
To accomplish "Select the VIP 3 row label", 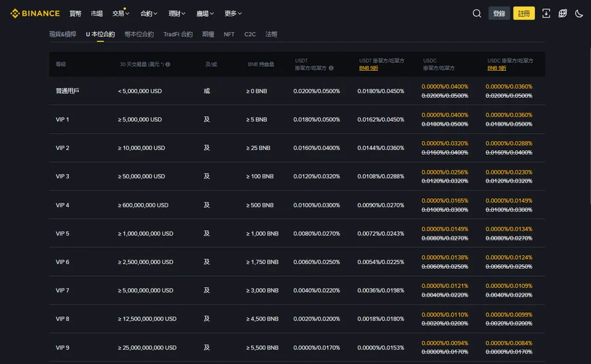I will tap(62, 176).
